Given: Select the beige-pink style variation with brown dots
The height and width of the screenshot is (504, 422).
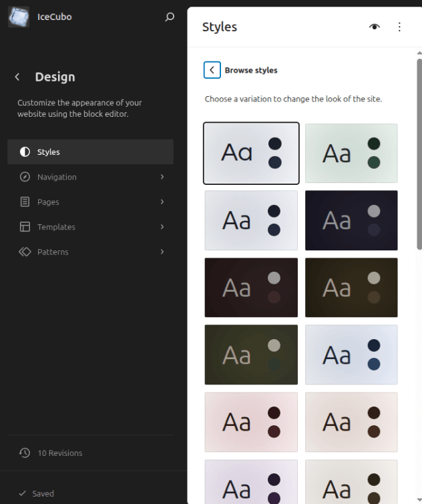Looking at the screenshot, I should (x=351, y=422).
